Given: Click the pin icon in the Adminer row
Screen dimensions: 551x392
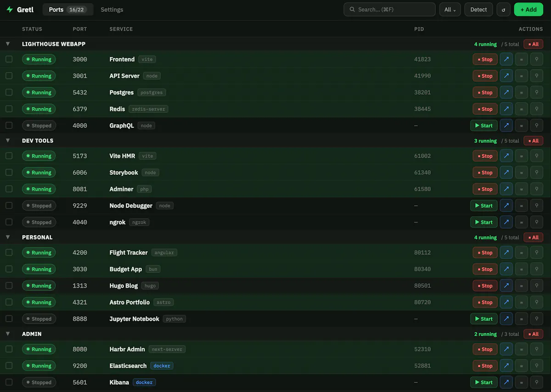Looking at the screenshot, I should pos(536,189).
